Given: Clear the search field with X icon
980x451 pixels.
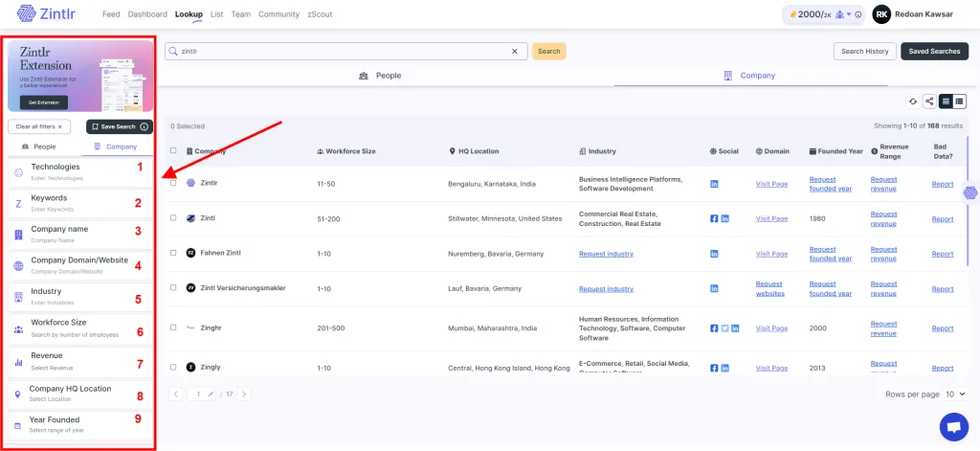Looking at the screenshot, I should tap(514, 52).
